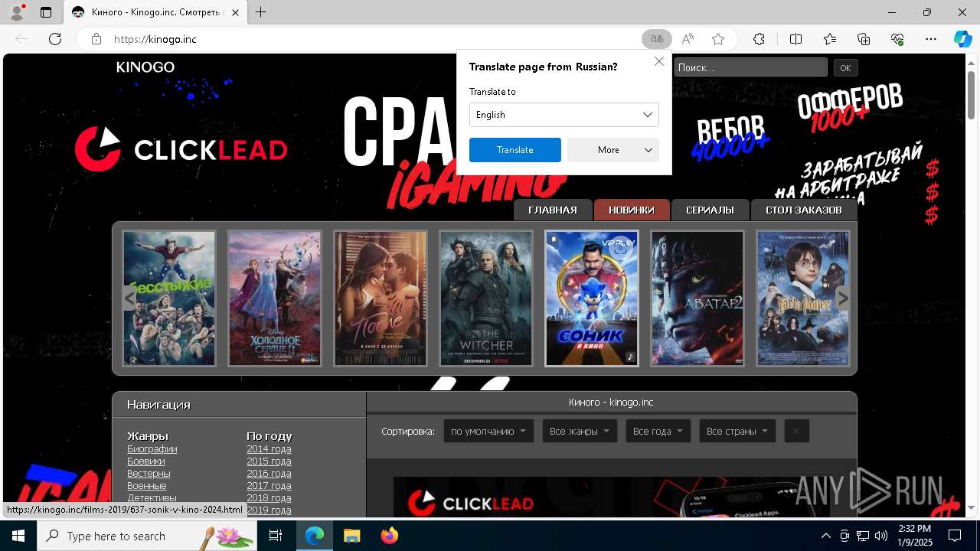Viewport: 980px width, 551px height.
Task: Open the 2017 года link
Action: (x=269, y=486)
